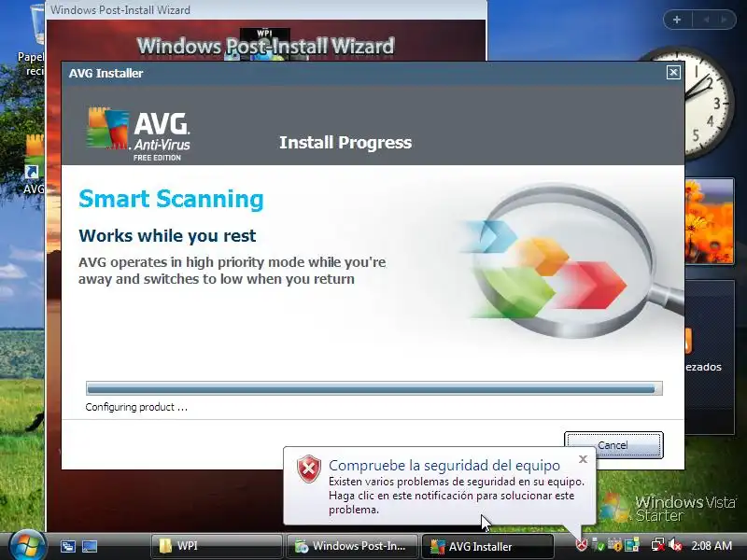Click the sidebar next gadgets arrow

[725, 20]
